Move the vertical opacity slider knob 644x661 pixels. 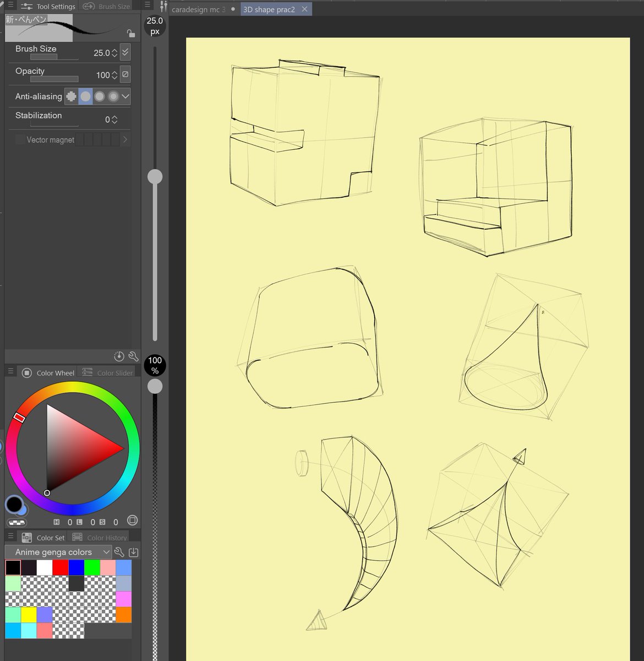(x=155, y=386)
